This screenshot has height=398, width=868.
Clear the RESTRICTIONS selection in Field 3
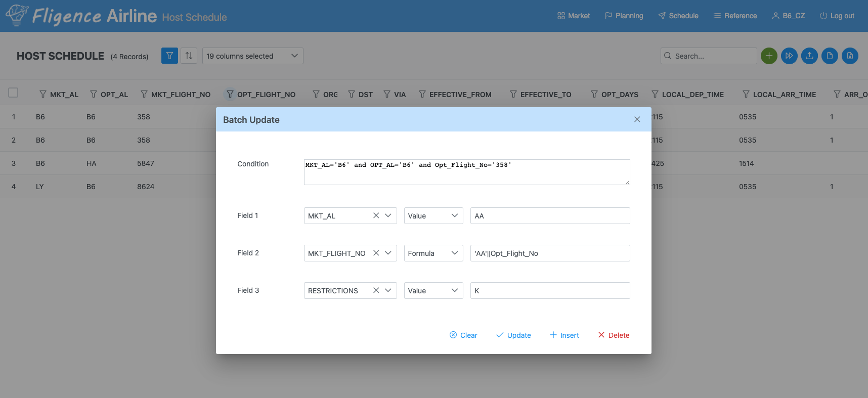click(x=376, y=290)
